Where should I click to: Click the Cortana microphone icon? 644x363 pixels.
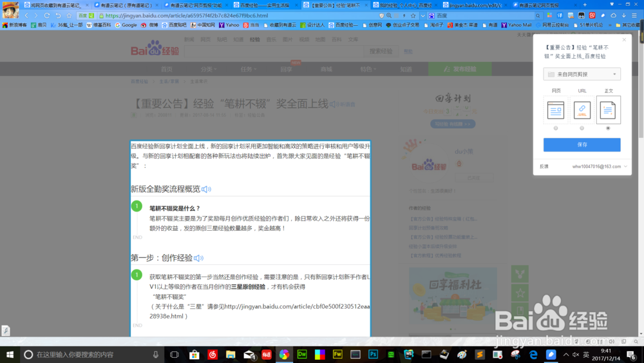pyautogui.click(x=156, y=355)
